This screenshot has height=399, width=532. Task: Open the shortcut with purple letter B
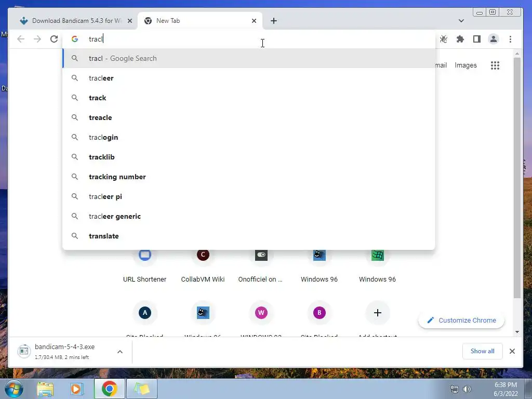(x=320, y=312)
